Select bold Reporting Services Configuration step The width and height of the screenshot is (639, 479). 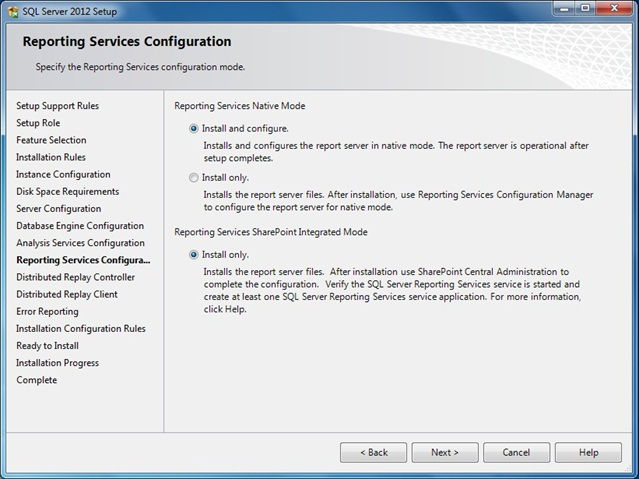pos(84,260)
